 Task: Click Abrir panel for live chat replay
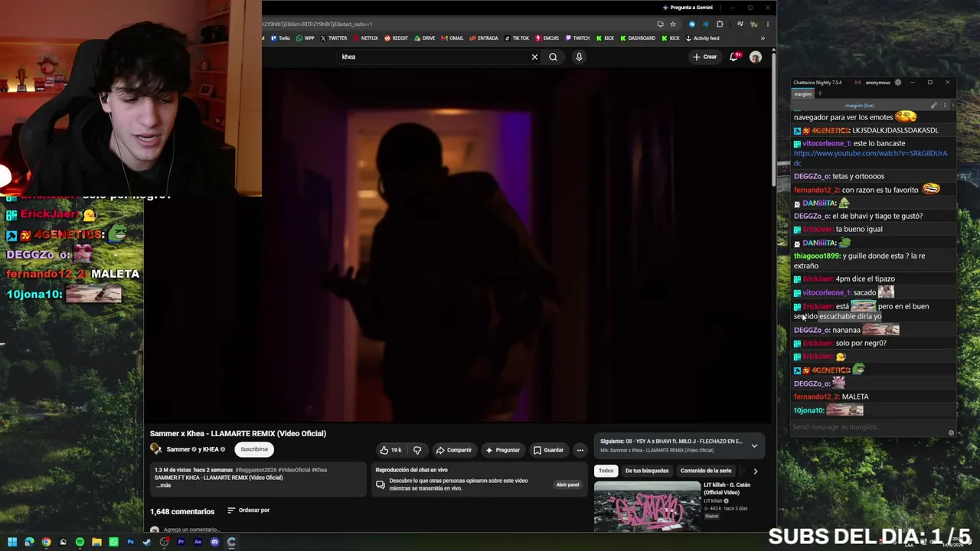567,484
